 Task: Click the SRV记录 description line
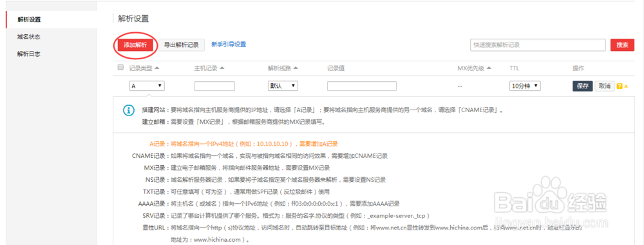(287, 215)
